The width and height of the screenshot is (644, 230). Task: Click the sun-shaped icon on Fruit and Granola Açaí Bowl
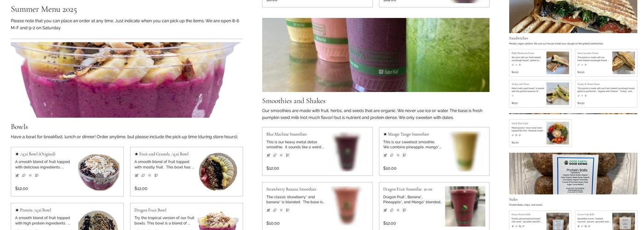[x=149, y=175]
